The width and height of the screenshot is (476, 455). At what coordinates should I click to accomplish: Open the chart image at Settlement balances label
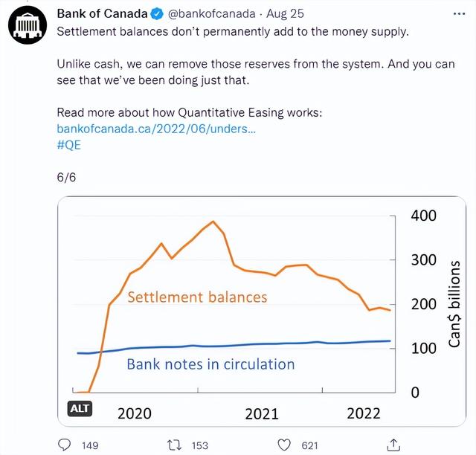(197, 297)
